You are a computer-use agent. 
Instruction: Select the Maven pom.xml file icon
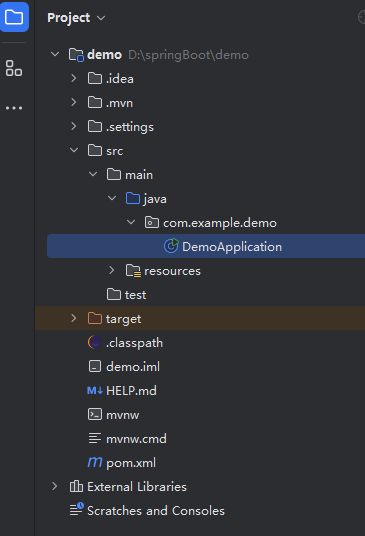pyautogui.click(x=95, y=462)
